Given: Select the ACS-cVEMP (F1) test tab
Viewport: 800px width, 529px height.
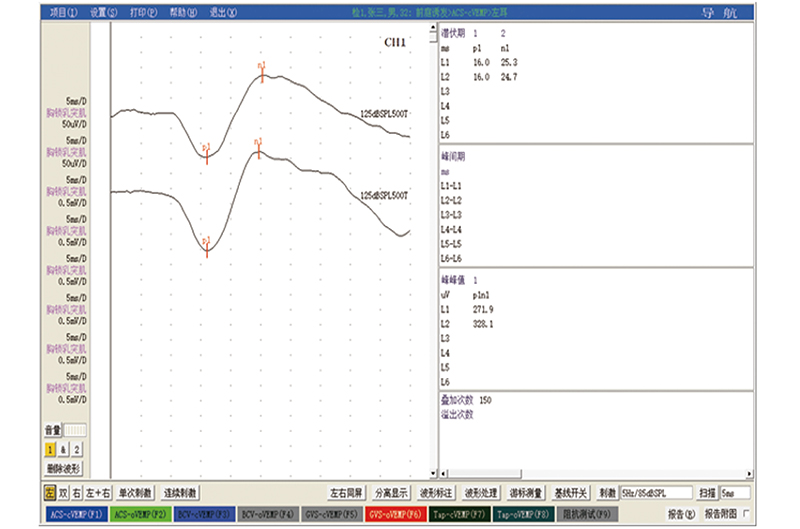Looking at the screenshot, I should click(75, 513).
